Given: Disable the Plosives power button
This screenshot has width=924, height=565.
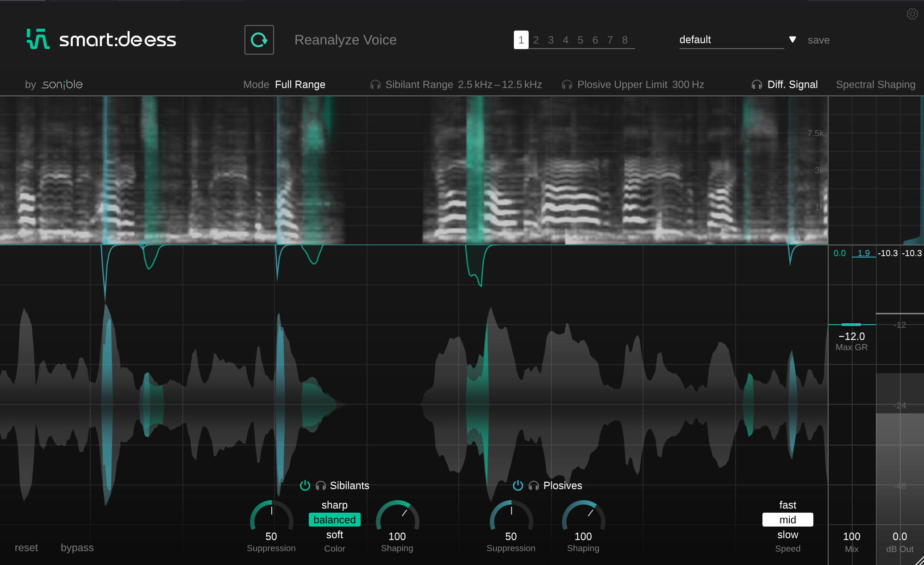Looking at the screenshot, I should 518,485.
